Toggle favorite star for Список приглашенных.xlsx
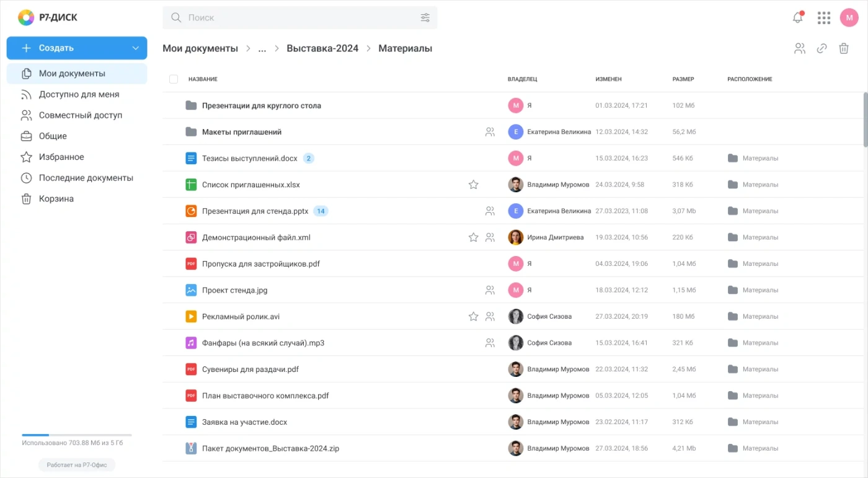 tap(473, 185)
